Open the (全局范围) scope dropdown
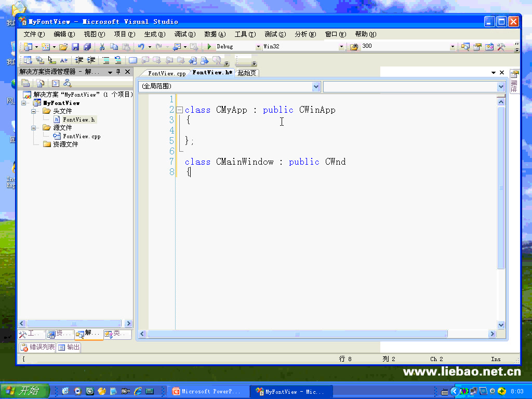Image resolution: width=532 pixels, height=399 pixels. click(x=316, y=87)
